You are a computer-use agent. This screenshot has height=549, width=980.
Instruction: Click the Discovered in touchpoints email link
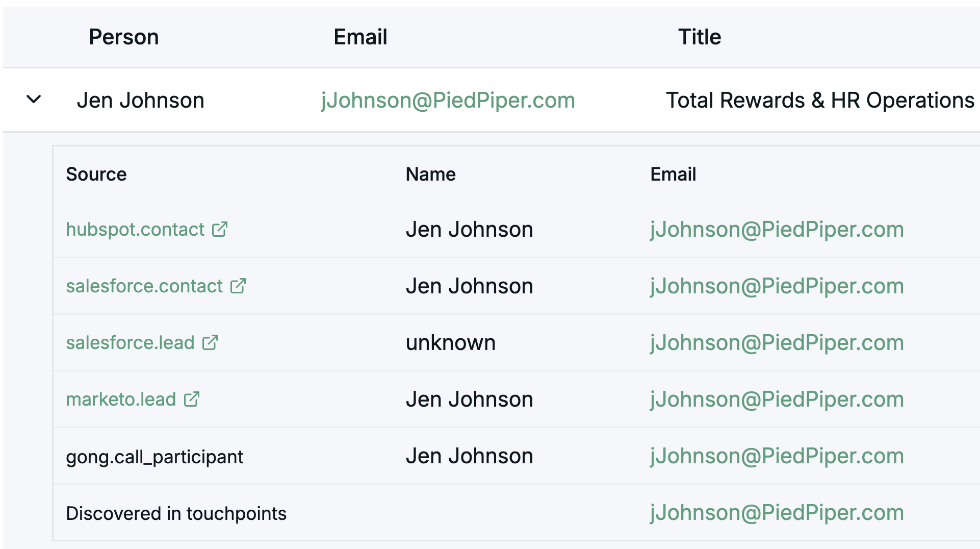point(777,513)
